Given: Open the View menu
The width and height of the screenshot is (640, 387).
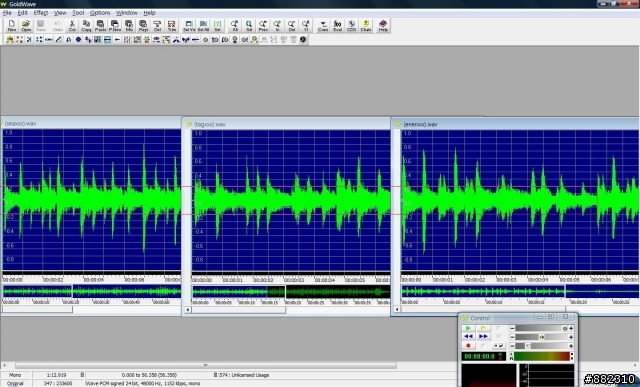Looking at the screenshot, I should 60,13.
